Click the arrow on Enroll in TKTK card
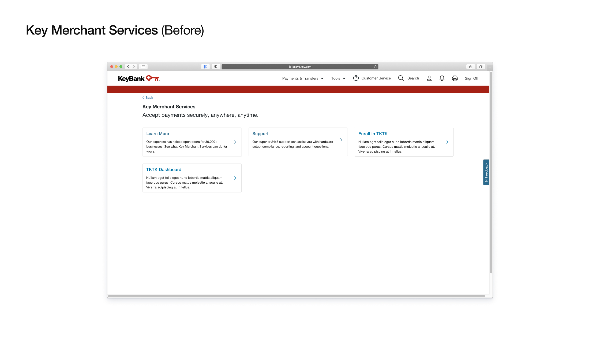The image size is (600, 364). (447, 142)
